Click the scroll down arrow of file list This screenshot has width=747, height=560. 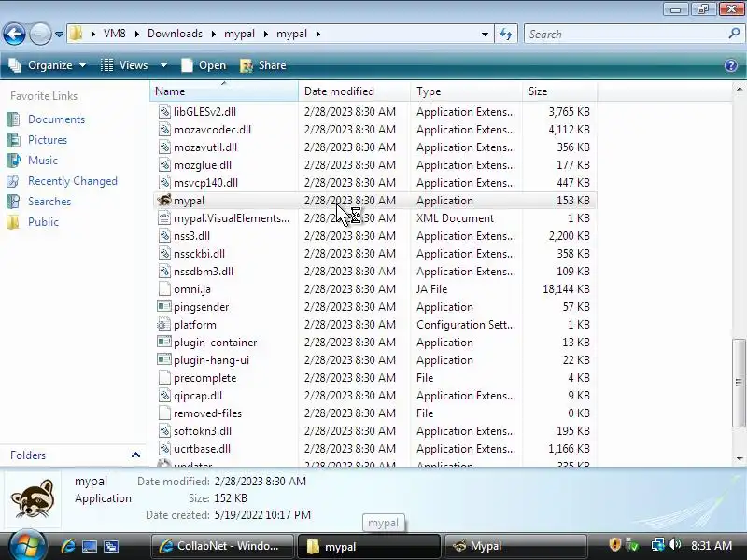[739, 459]
